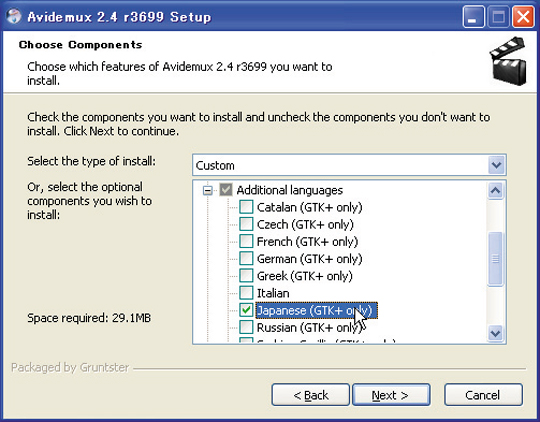Select the Catalan (GTK+ only) label
Screen dimensions: 540x422
coord(310,207)
